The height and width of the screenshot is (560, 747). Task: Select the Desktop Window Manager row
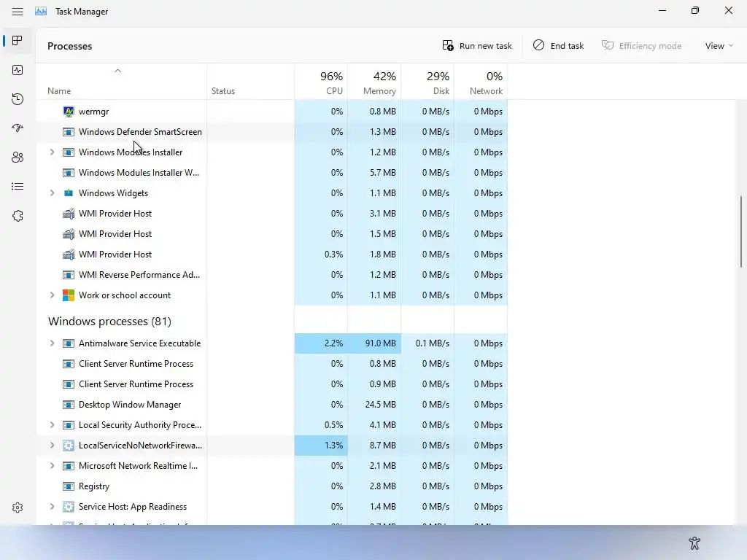[x=271, y=405]
